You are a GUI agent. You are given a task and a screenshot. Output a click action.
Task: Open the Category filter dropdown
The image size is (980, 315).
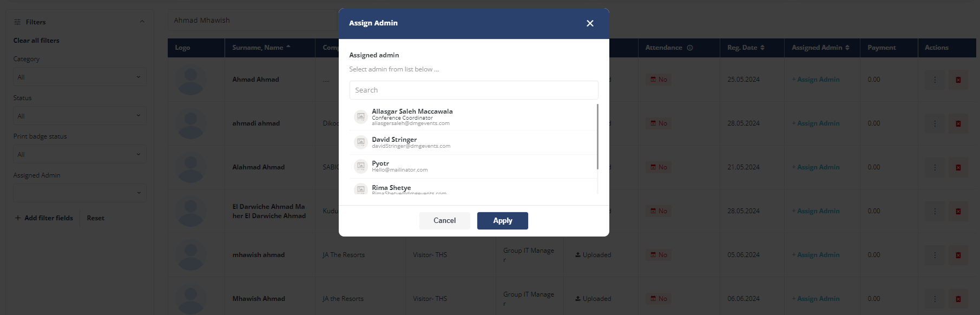coord(80,77)
